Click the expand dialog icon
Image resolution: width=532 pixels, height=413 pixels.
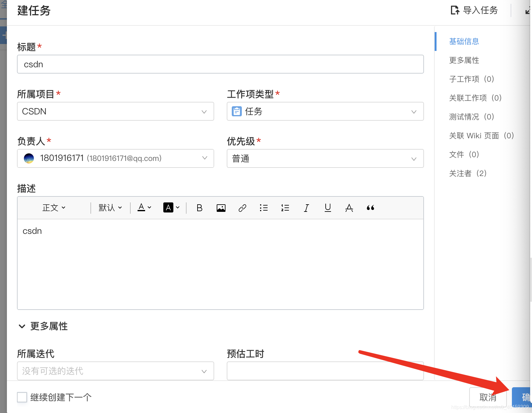(x=528, y=11)
